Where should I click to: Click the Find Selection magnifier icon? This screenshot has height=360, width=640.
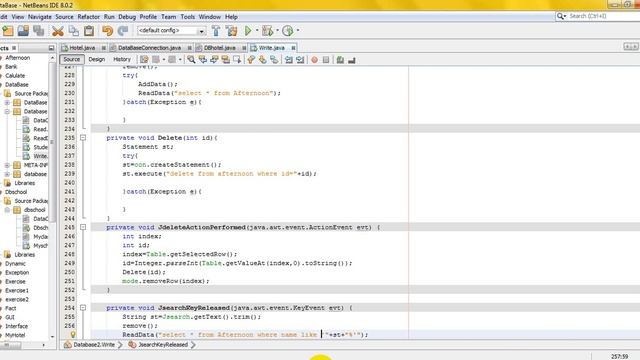[x=191, y=60]
